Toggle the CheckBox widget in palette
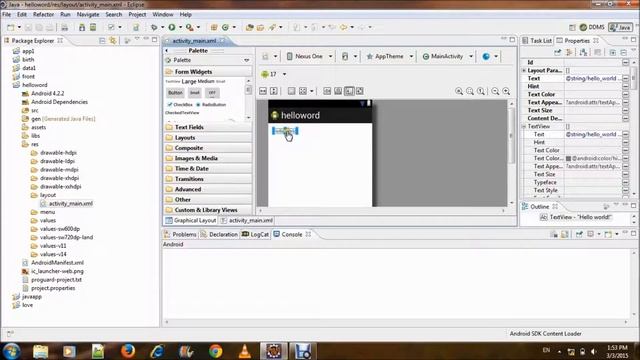The image size is (640, 360). [180, 104]
